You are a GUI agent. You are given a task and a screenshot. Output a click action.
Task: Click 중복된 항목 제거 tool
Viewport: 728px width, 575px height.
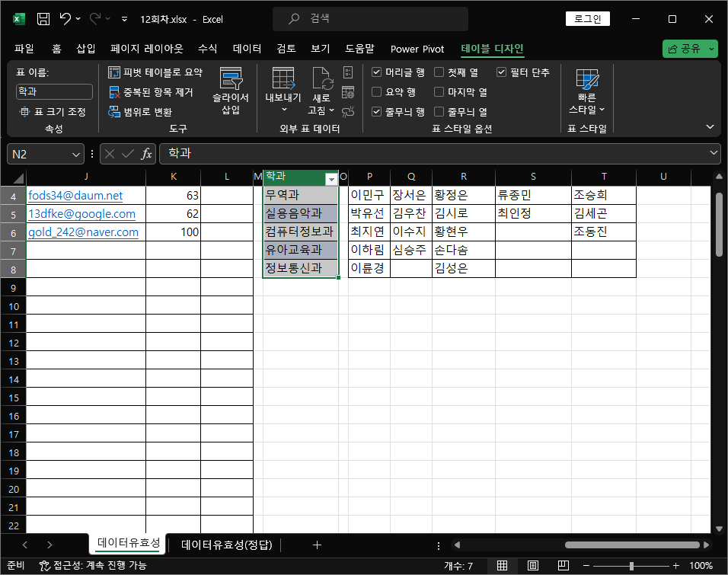151,92
